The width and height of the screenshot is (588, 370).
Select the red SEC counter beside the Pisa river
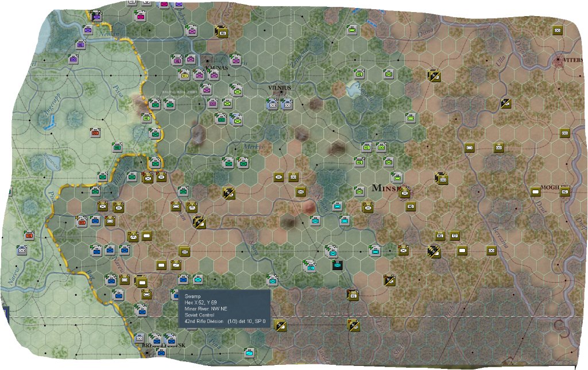point(82,222)
